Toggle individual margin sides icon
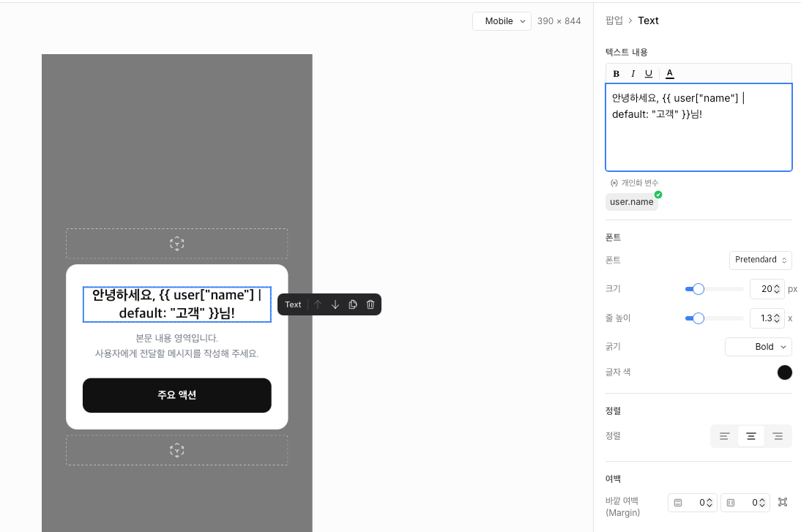The image size is (801, 532). pyautogui.click(x=783, y=503)
